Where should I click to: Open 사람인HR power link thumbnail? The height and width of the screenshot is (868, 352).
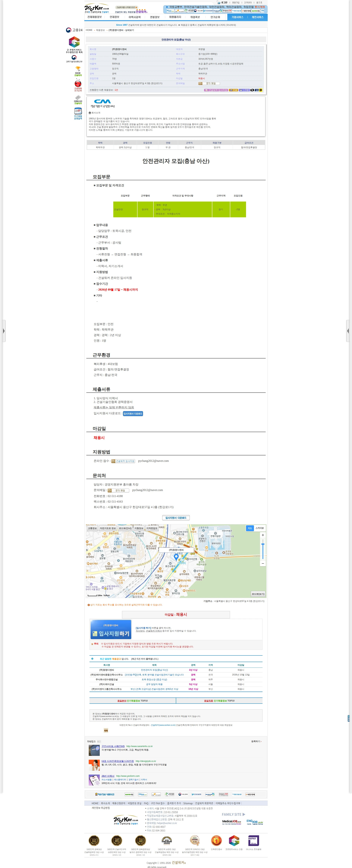tap(94, 750)
